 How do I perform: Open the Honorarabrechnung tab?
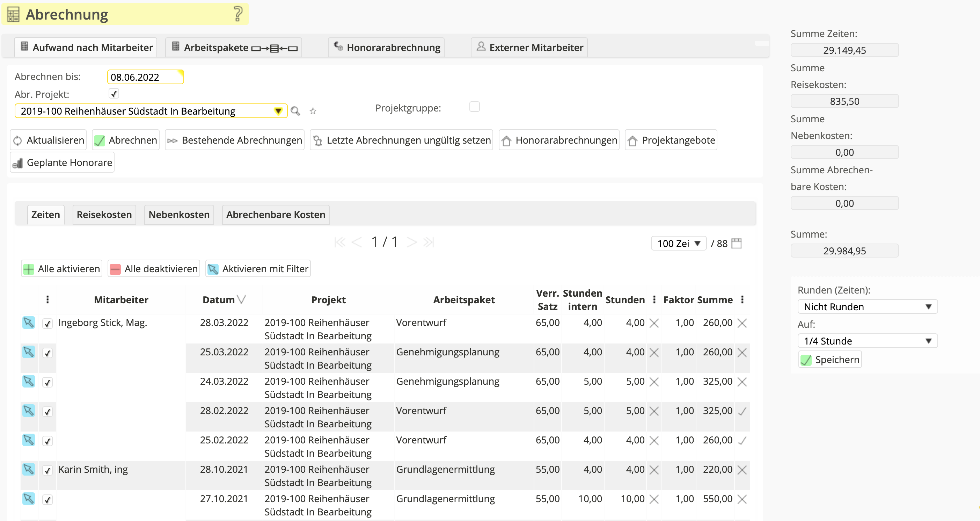click(x=387, y=48)
